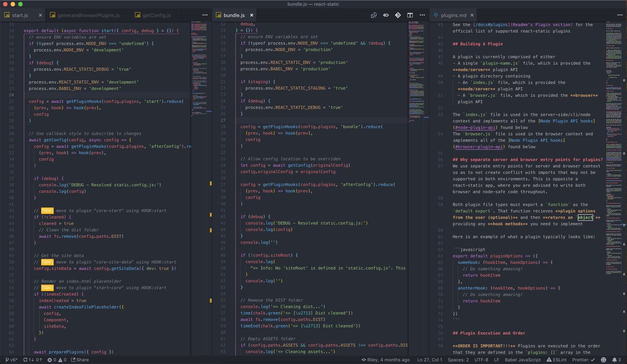
Task: Select the plugins.md tab
Action: coord(452,15)
